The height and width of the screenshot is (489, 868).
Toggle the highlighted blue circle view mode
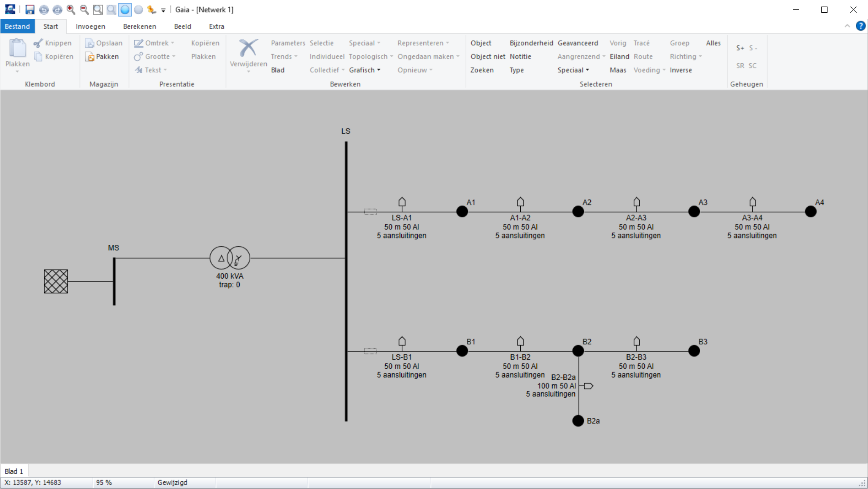125,9
